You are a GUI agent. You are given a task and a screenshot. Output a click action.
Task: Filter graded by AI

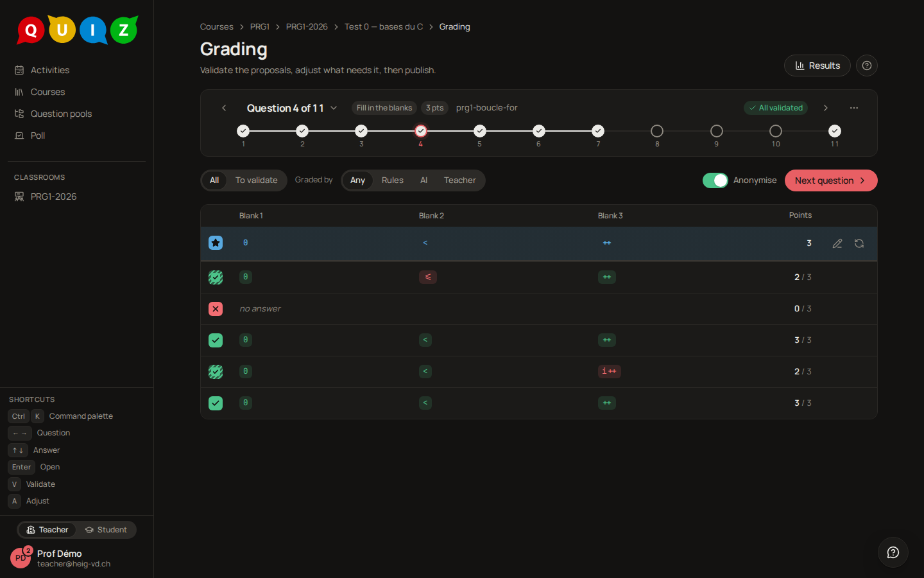pos(424,180)
